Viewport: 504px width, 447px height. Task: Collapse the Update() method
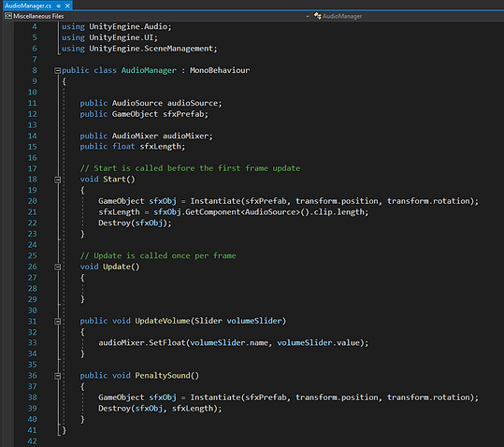click(58, 267)
